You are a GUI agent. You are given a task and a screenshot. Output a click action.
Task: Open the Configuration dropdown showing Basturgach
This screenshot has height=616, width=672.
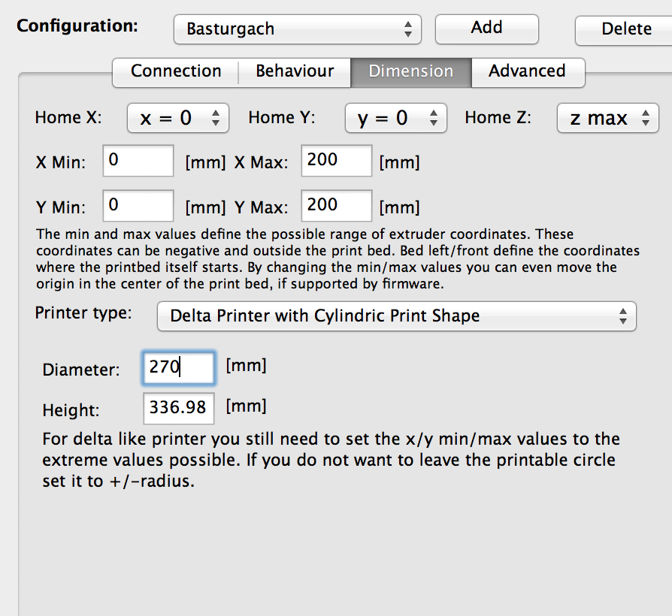pos(296,29)
